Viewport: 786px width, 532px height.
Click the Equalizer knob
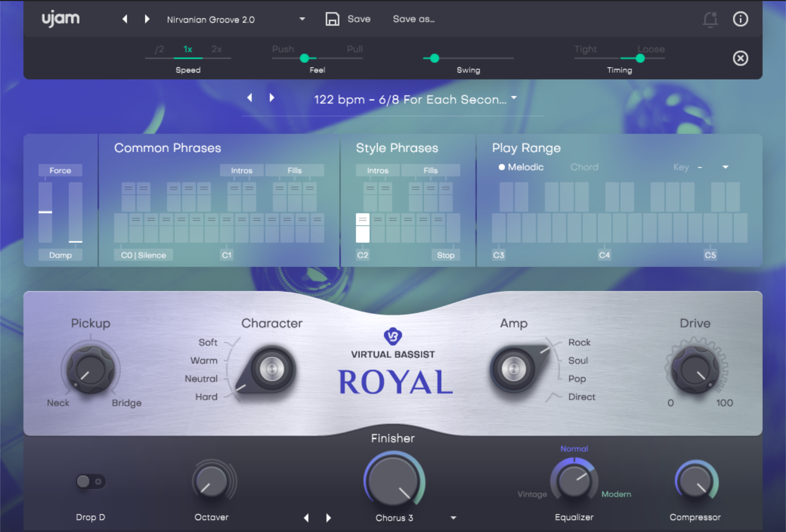(574, 482)
